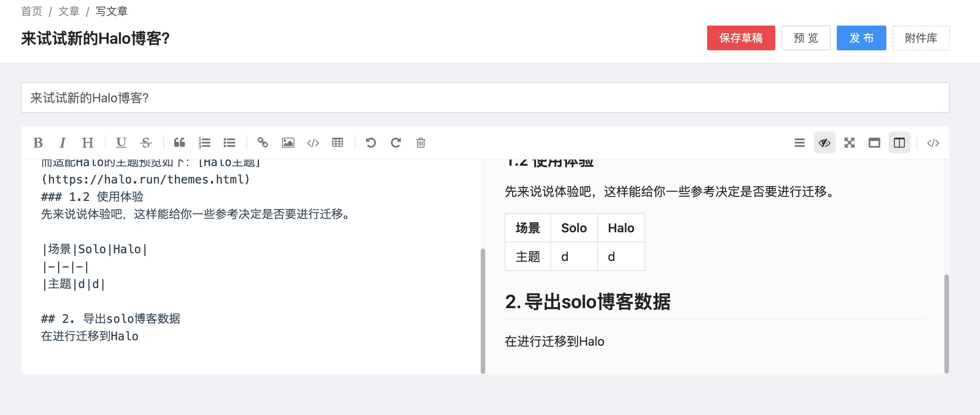The image size is (980, 415).
Task: Insert a hyperlink using the link icon
Action: pyautogui.click(x=263, y=143)
